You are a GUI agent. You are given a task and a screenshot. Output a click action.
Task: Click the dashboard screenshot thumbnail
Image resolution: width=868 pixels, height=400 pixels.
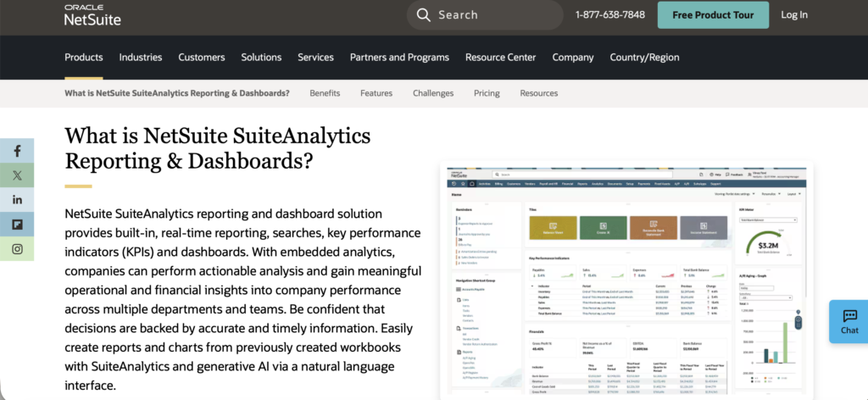click(x=626, y=281)
